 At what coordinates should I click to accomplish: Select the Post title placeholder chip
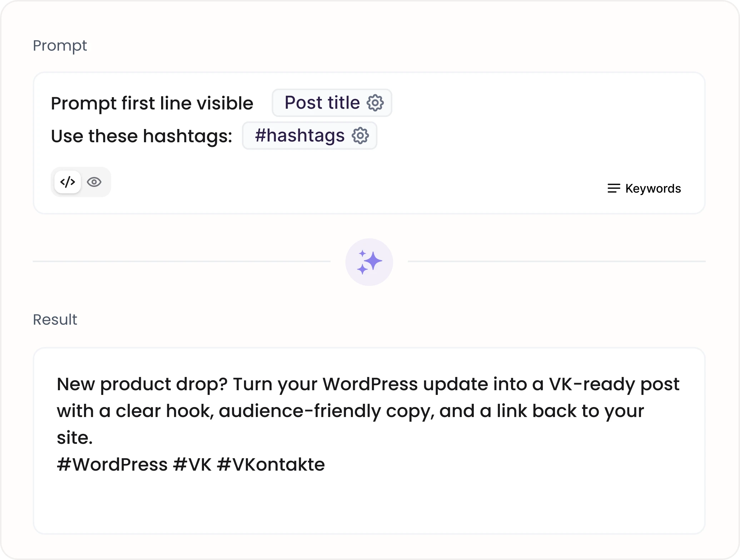point(332,103)
